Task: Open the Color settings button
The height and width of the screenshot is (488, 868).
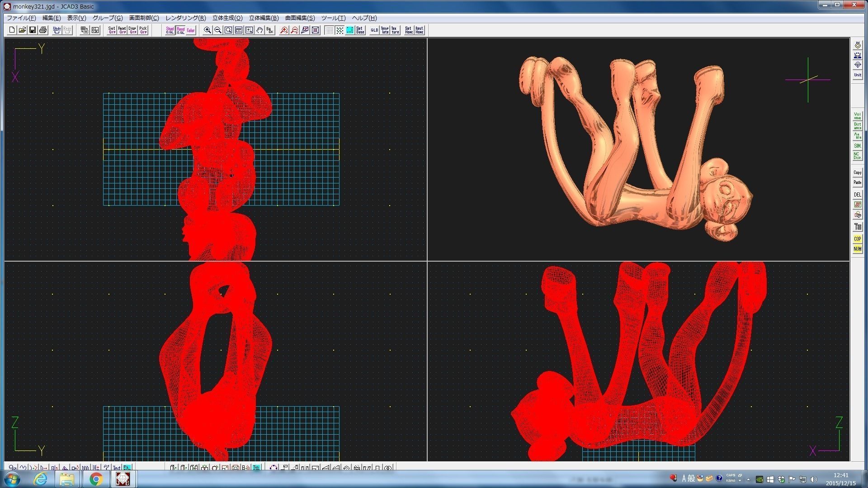Action: 191,30
